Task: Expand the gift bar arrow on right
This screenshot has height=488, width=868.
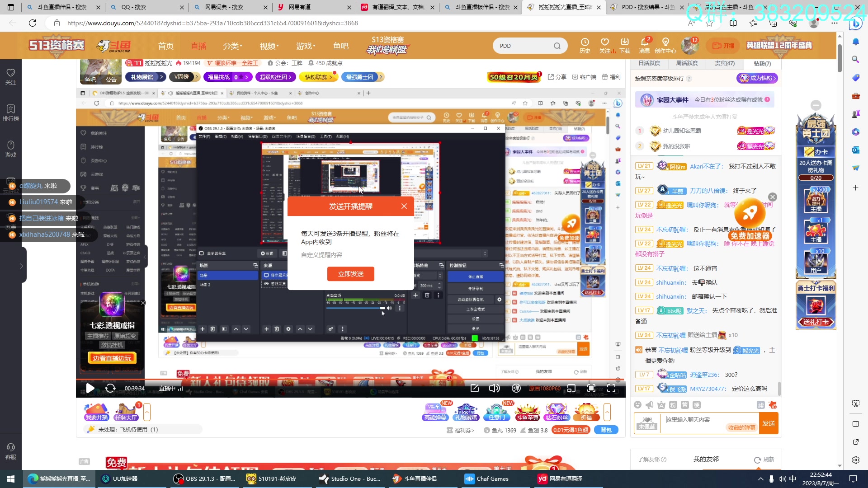Action: (607, 412)
